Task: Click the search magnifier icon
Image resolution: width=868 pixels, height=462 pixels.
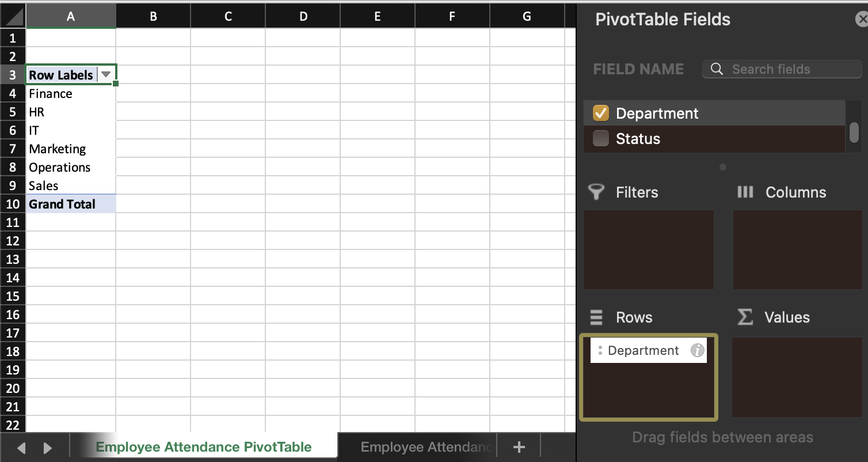Action: 717,69
